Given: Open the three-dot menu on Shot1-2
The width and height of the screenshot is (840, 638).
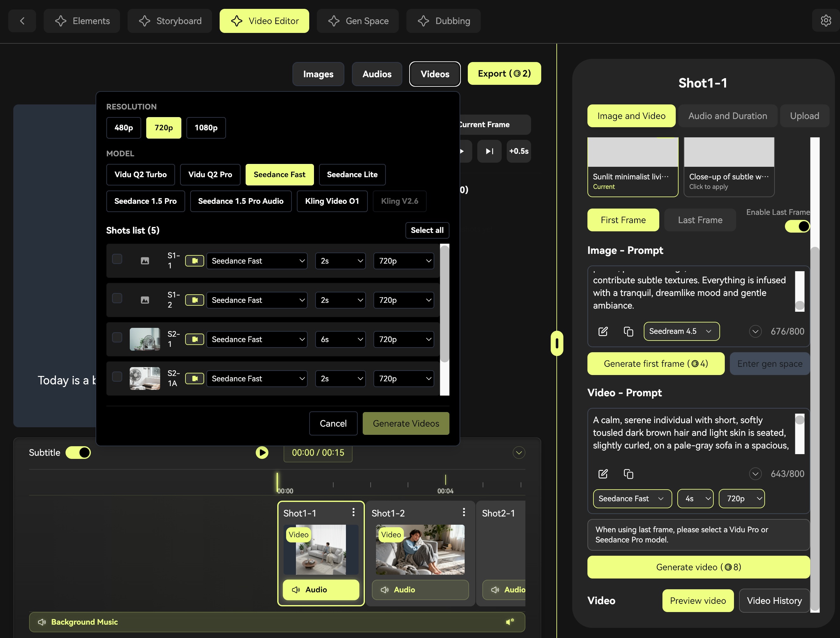Looking at the screenshot, I should tap(464, 512).
